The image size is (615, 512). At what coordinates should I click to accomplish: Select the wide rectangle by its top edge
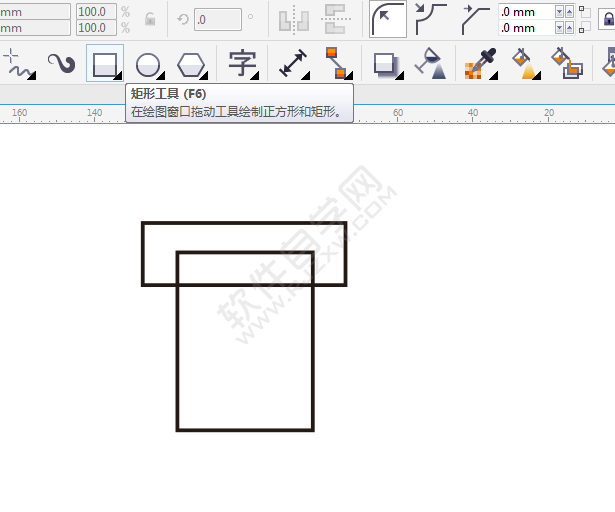click(x=244, y=224)
